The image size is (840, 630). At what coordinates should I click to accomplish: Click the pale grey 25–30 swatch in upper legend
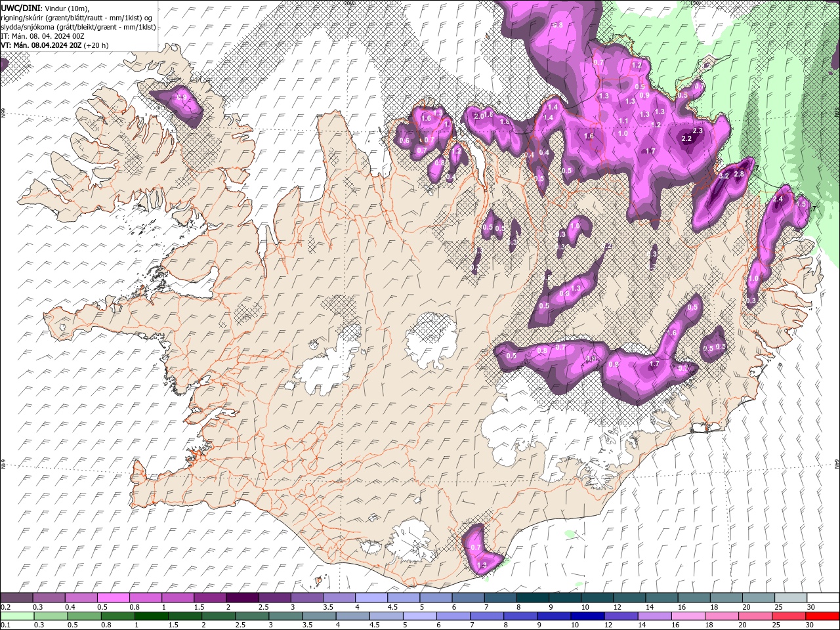coord(789,598)
